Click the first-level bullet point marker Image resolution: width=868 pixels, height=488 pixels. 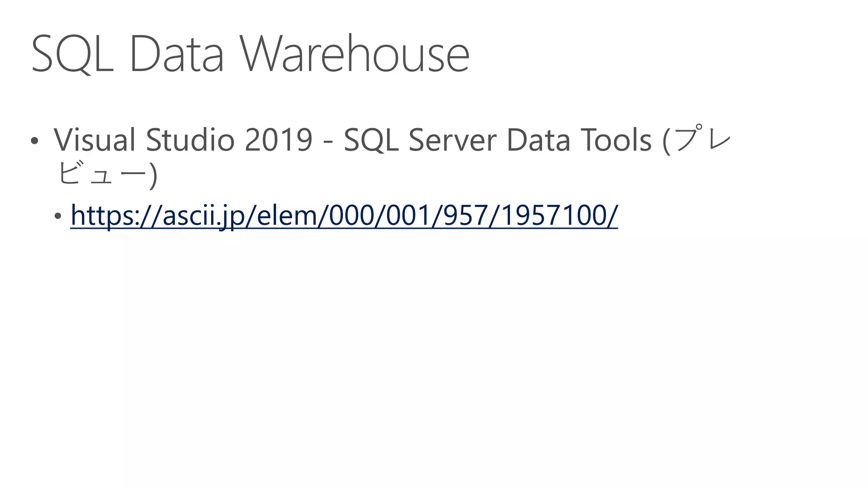35,141
